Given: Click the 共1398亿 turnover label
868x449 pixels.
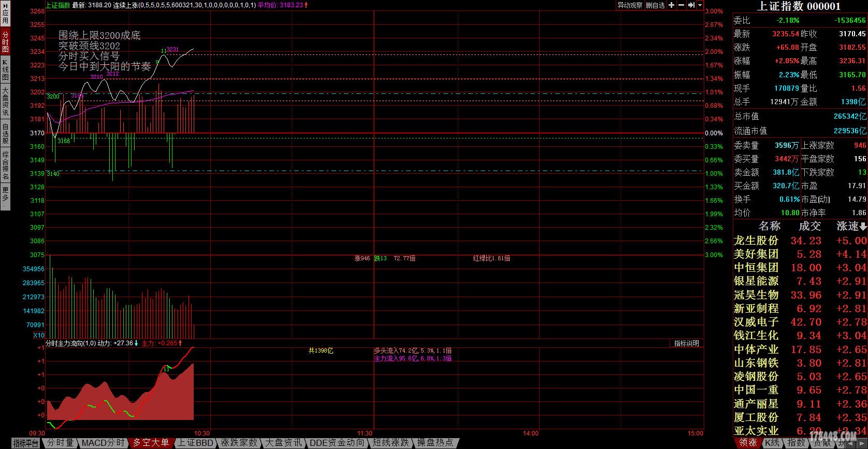Looking at the screenshot, I should pyautogui.click(x=321, y=351).
